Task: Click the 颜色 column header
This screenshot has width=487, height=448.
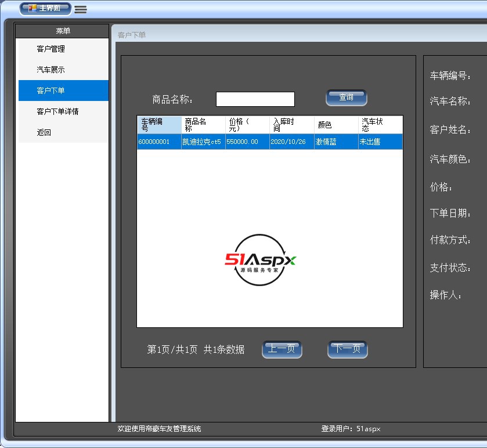Action: pos(336,125)
